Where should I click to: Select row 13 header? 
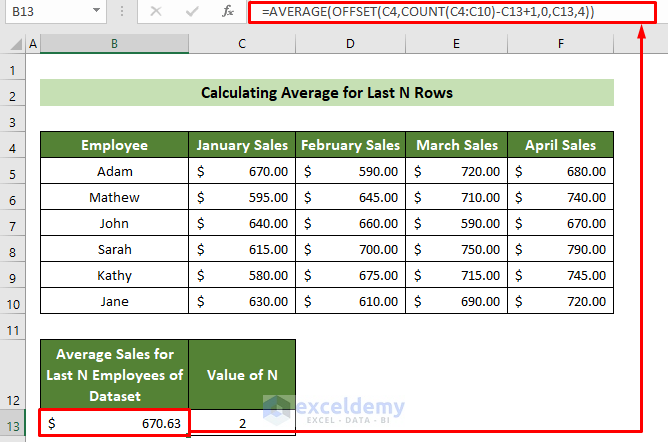click(13, 423)
